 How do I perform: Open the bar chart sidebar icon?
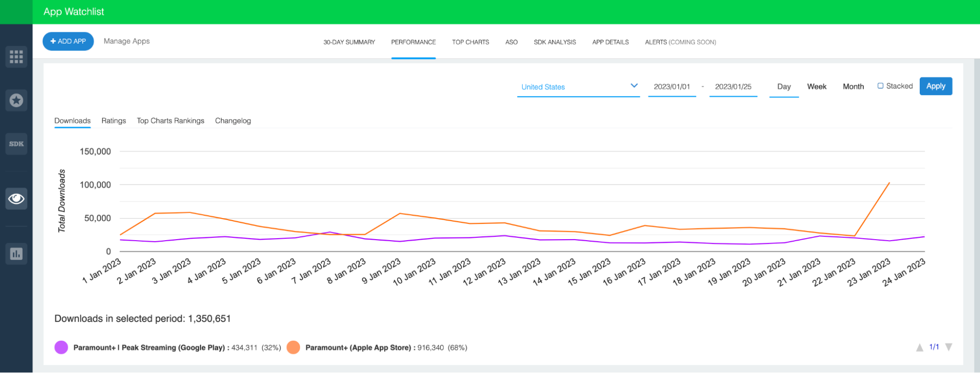pyautogui.click(x=16, y=254)
